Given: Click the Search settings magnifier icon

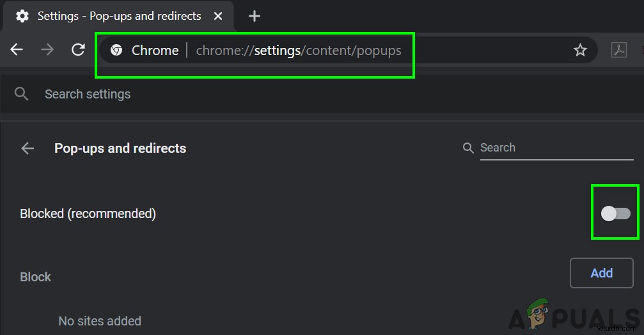Looking at the screenshot, I should (x=21, y=94).
